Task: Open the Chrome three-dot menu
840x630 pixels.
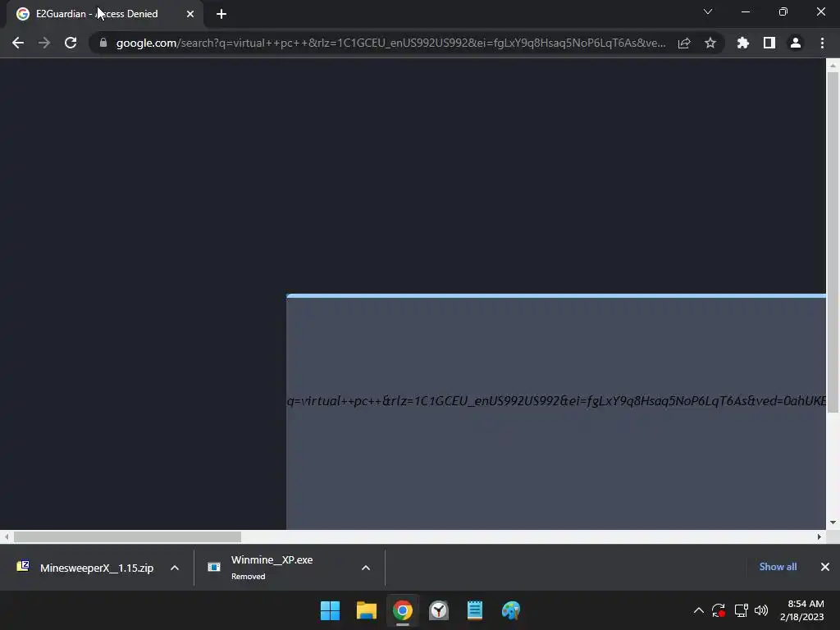Action: click(x=822, y=43)
